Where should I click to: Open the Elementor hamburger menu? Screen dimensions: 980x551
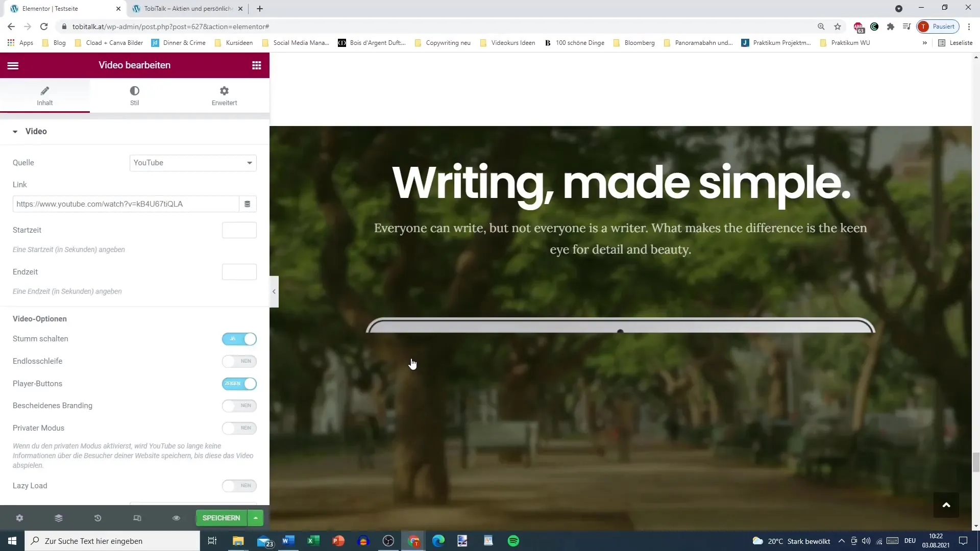(13, 65)
